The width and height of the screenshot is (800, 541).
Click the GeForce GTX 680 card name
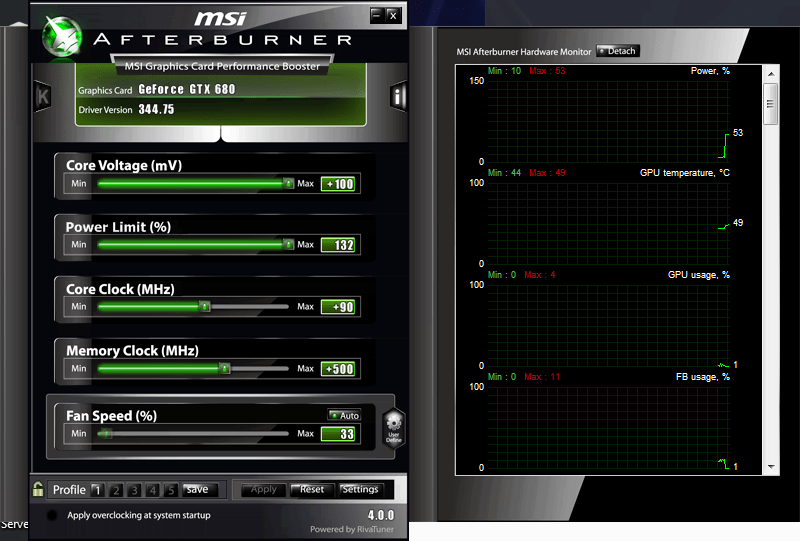[187, 89]
